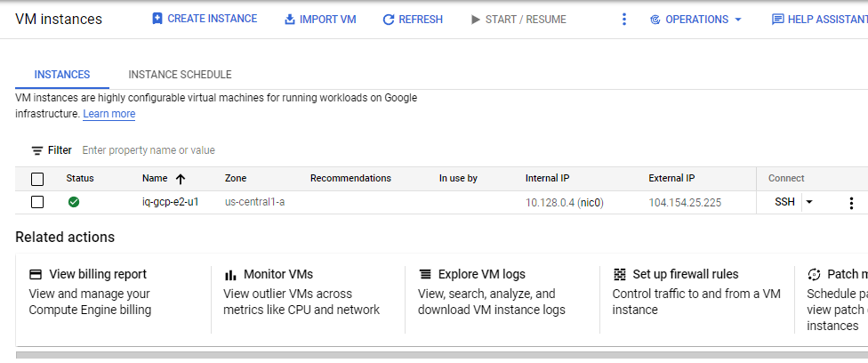Follow the Learn more link
This screenshot has width=868, height=363.
[109, 114]
